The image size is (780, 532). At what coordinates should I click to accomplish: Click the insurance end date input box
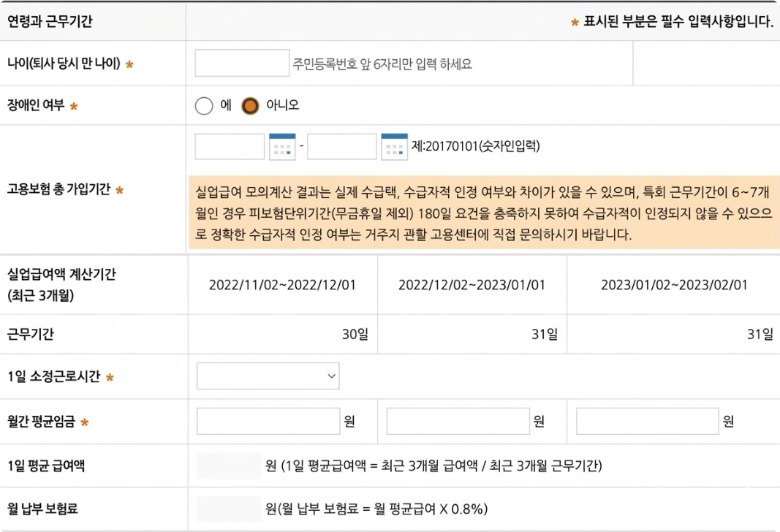341,145
